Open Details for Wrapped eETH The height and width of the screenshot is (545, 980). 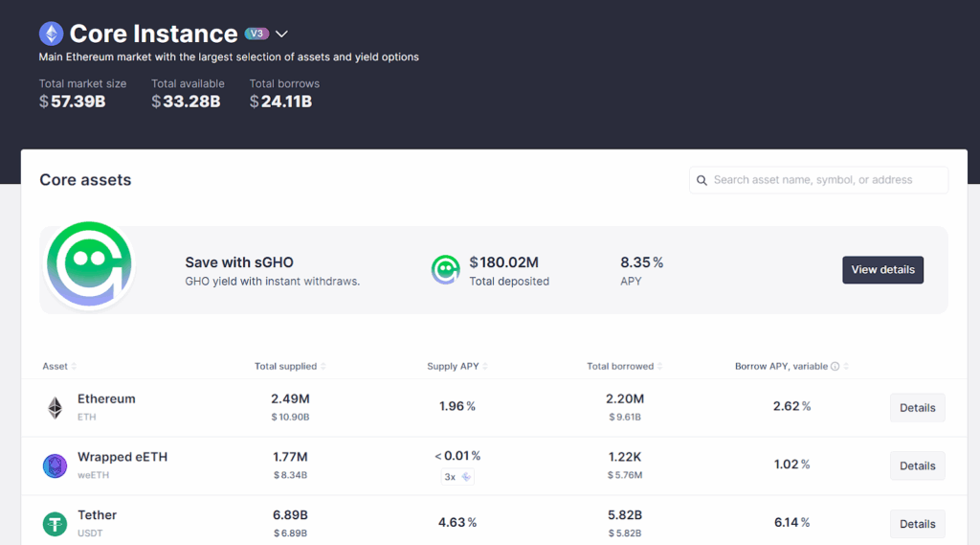tap(917, 466)
